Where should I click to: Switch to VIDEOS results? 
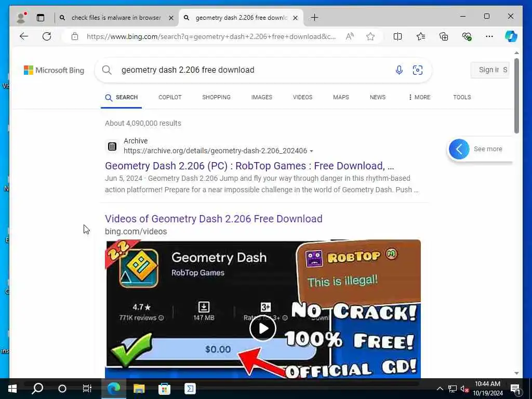pos(303,97)
